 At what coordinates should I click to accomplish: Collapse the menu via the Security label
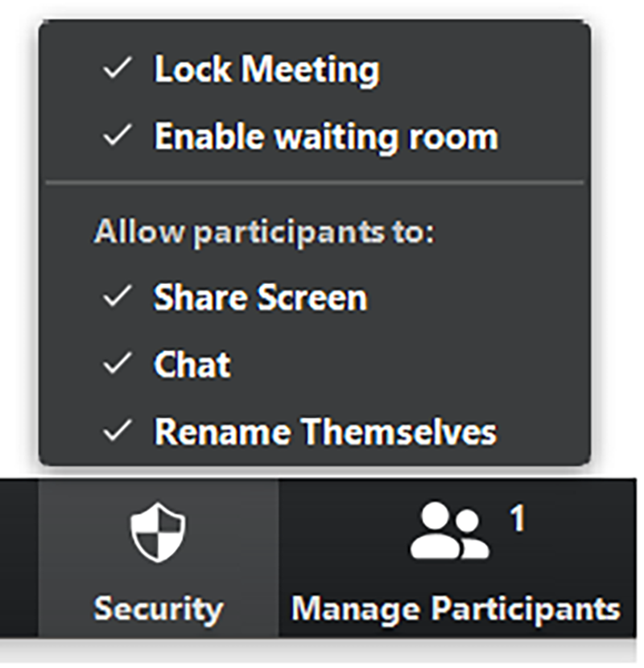tap(158, 608)
